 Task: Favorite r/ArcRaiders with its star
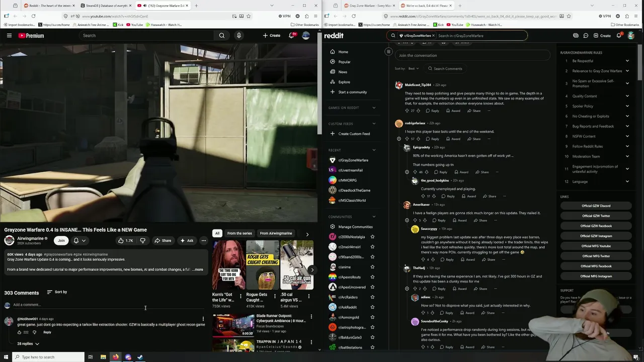point(372,297)
